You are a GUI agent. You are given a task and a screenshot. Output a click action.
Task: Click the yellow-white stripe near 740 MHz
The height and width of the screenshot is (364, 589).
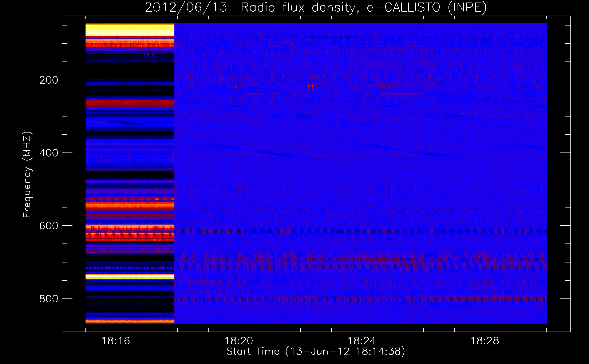(x=130, y=277)
